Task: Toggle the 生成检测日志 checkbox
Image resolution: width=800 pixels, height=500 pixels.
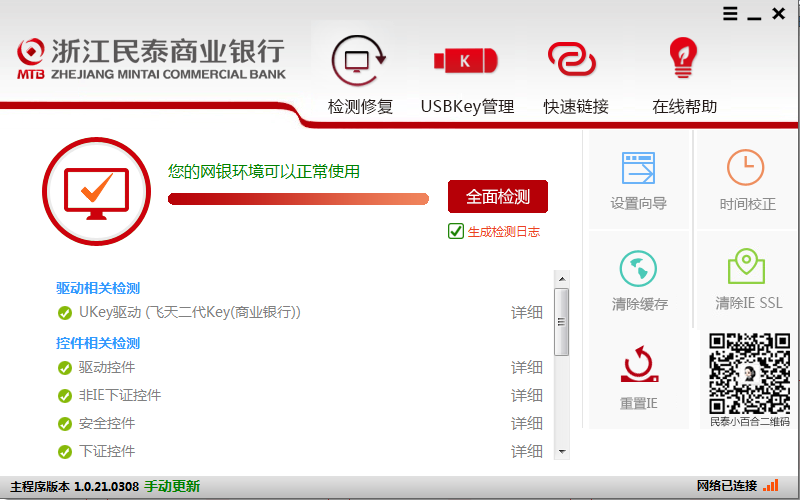Action: click(x=456, y=231)
